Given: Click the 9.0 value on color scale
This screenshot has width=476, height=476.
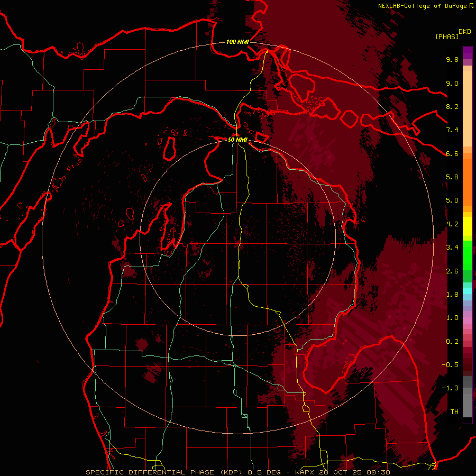Looking at the screenshot, I should click(452, 83).
